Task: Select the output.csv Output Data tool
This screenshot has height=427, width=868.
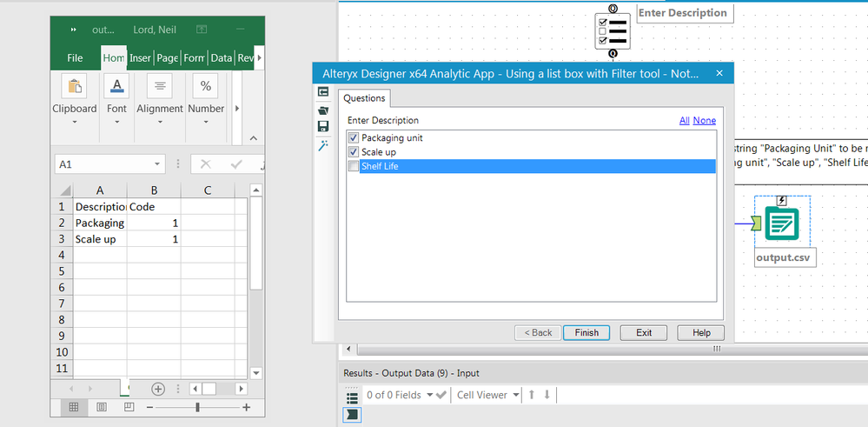Action: (782, 223)
